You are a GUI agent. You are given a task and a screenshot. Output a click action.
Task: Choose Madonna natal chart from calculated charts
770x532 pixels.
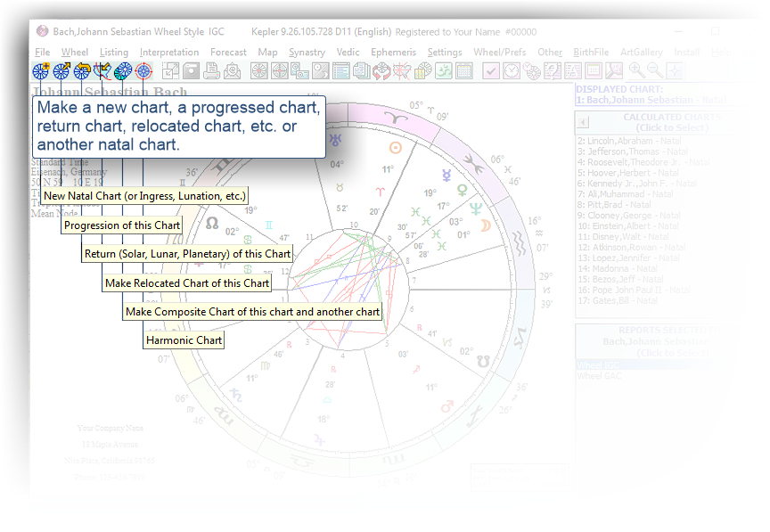point(617,269)
